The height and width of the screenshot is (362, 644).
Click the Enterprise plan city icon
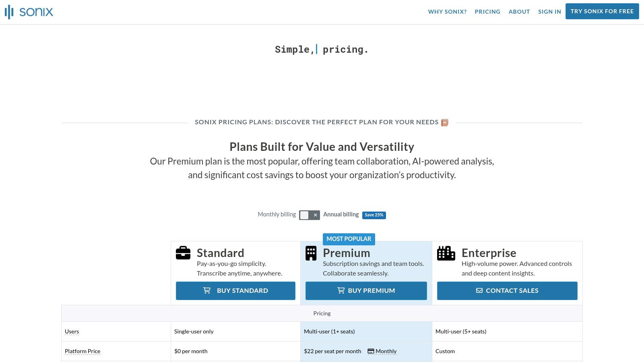tap(446, 253)
